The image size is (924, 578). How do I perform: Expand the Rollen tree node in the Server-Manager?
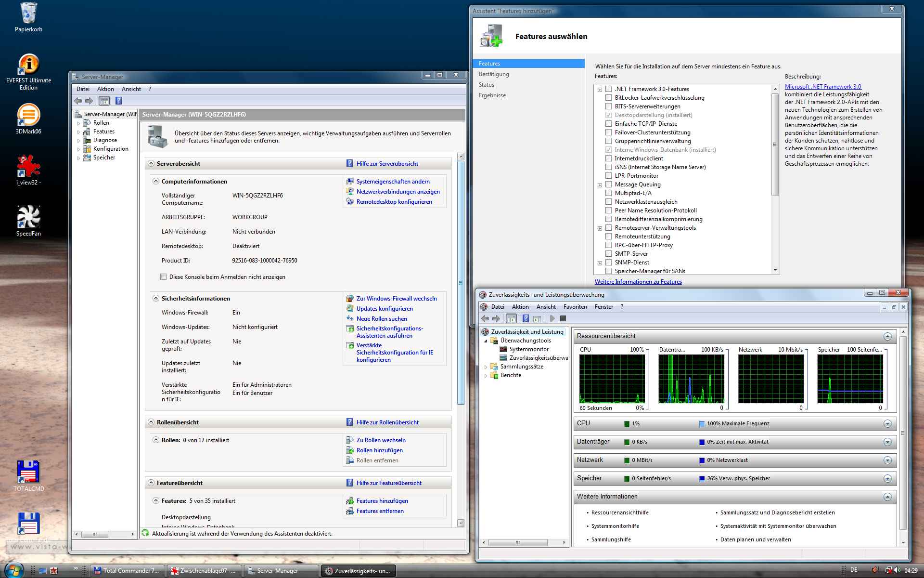tap(79, 123)
